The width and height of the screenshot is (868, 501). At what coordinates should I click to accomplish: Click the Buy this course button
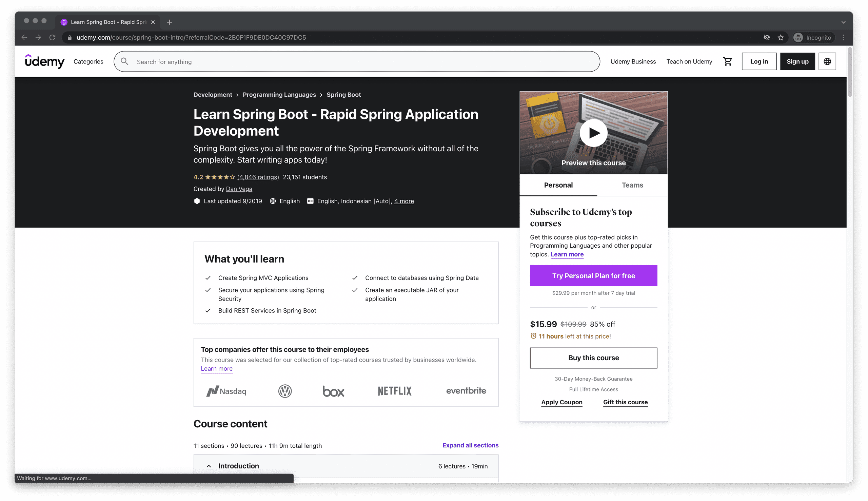click(593, 358)
